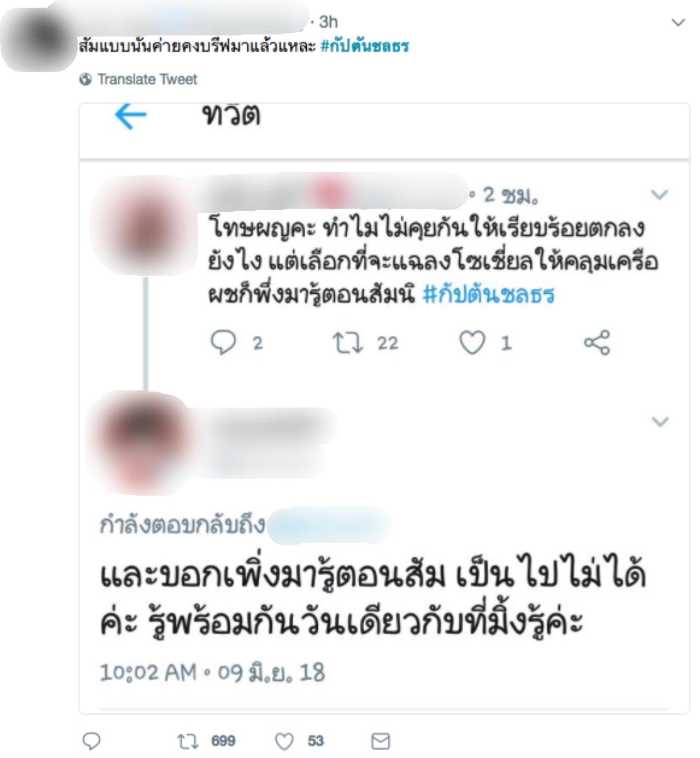Click the globe icon beside Translate Tweet

coord(85,79)
